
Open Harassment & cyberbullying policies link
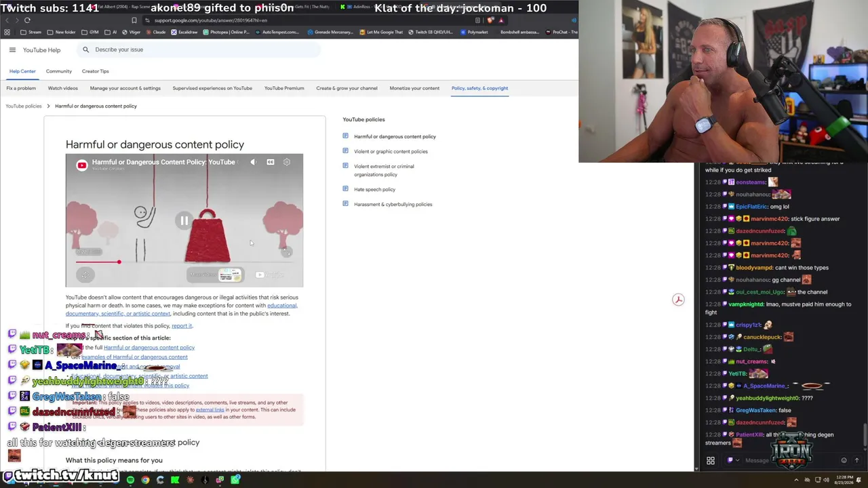click(x=393, y=204)
